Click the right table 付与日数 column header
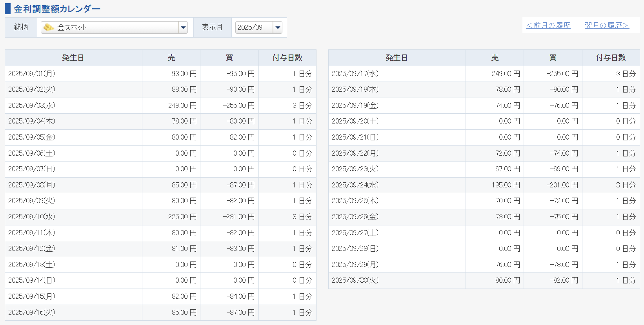The width and height of the screenshot is (644, 325). (x=611, y=58)
